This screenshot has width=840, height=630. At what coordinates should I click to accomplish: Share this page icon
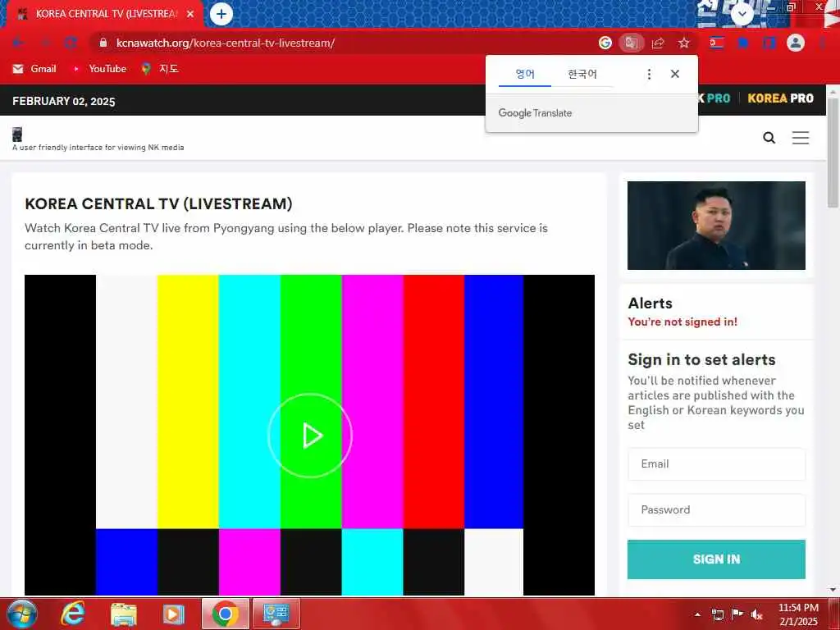click(658, 43)
